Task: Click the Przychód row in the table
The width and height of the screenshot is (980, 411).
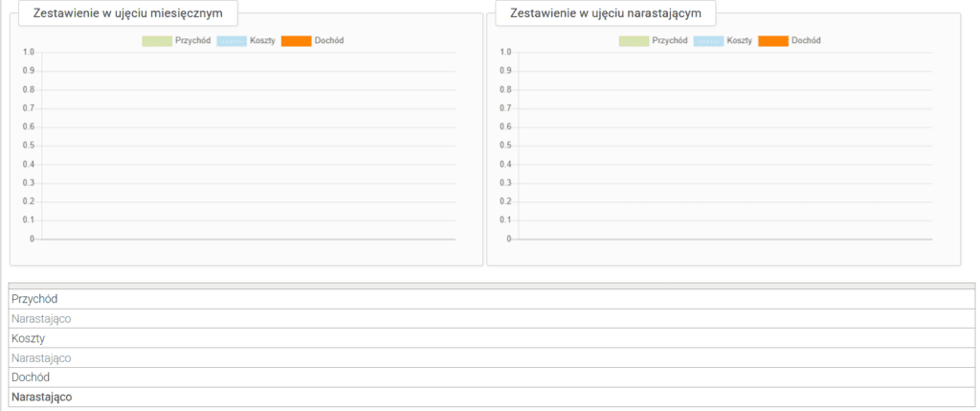Action: (34, 299)
